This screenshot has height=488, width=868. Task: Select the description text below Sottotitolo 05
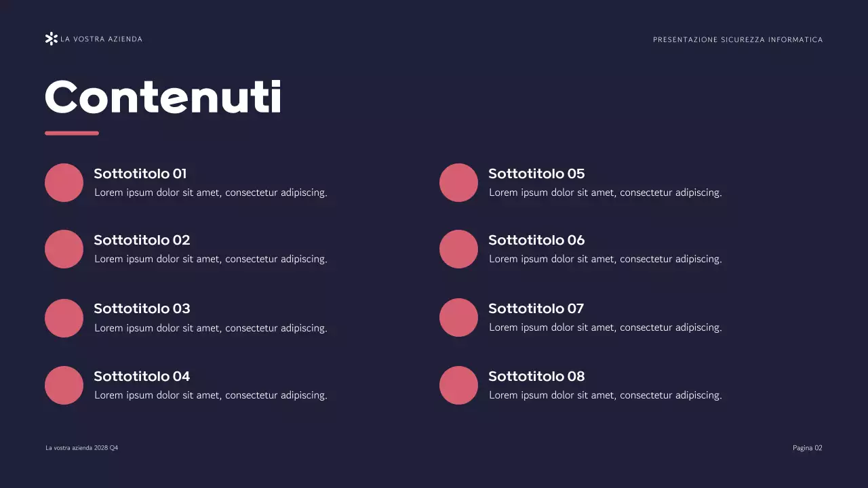click(605, 192)
